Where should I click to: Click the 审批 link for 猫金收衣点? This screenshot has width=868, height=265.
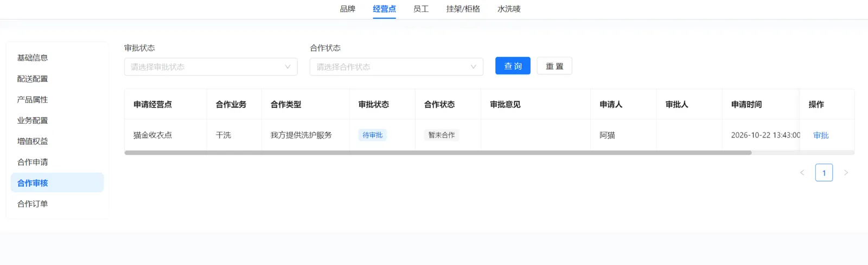[821, 135]
